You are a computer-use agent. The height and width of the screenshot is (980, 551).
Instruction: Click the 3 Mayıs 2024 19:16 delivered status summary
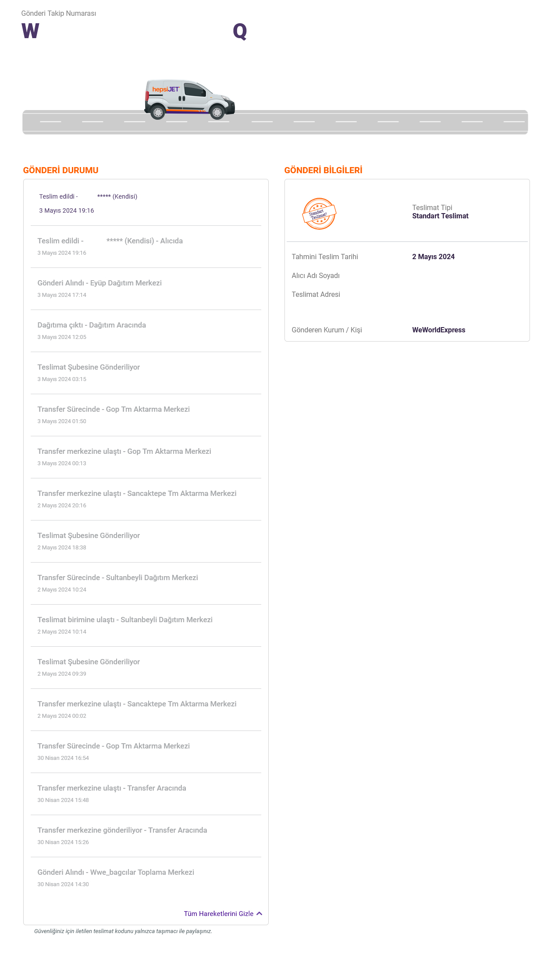(67, 210)
